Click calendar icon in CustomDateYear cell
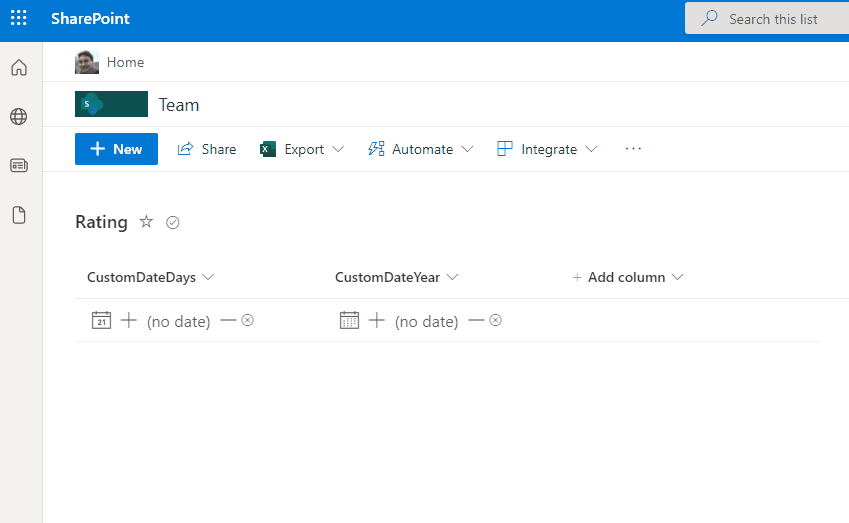The width and height of the screenshot is (849, 523). (x=349, y=320)
